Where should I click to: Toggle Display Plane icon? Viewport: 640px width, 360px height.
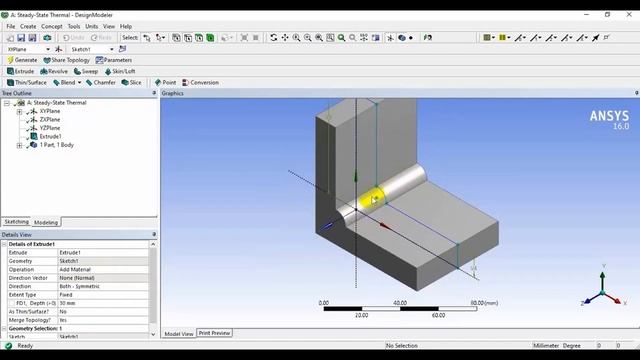[x=390, y=38]
